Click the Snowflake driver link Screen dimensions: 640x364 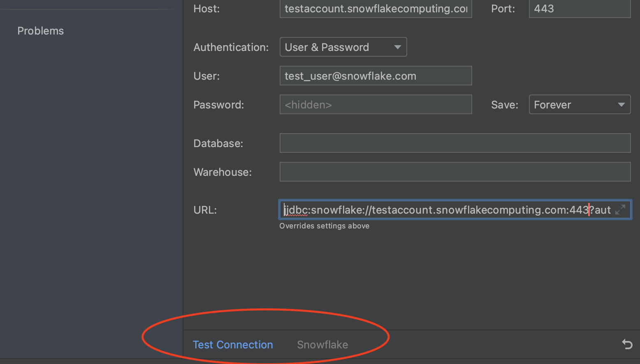(x=322, y=345)
